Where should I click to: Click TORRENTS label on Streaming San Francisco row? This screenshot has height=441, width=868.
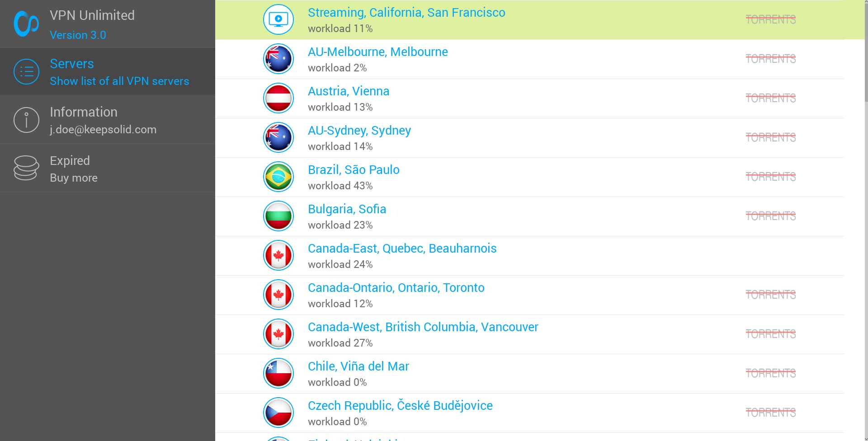tap(770, 19)
